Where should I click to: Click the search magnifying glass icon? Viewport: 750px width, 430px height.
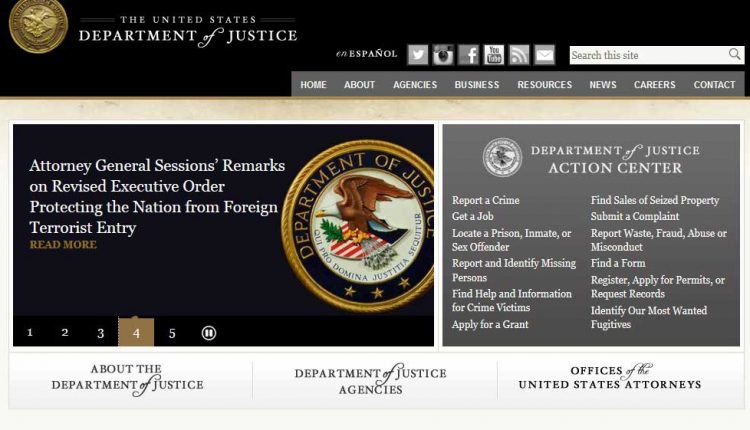(734, 55)
